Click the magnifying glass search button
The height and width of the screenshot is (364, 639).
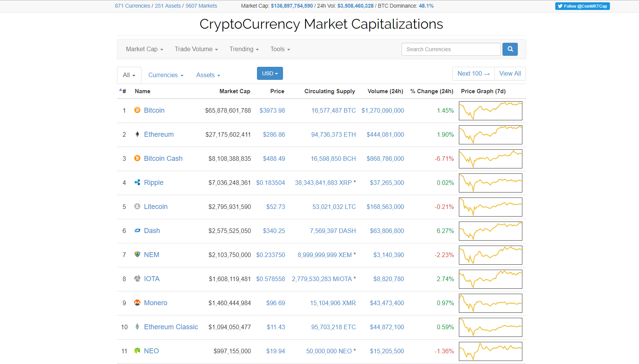click(x=510, y=49)
